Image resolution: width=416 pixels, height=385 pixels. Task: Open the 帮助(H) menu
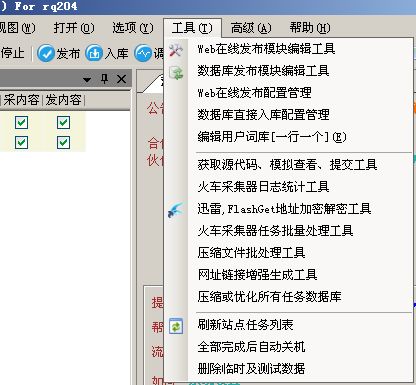pos(310,28)
